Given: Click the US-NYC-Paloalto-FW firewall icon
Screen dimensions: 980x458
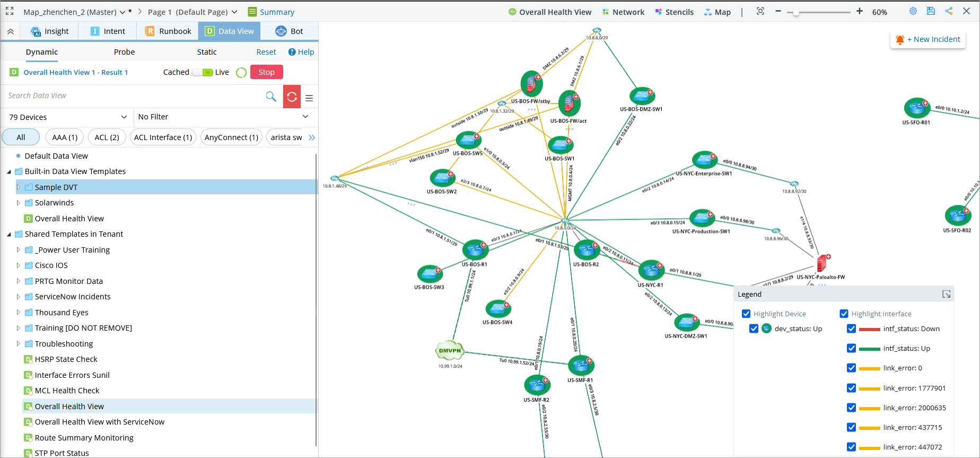Looking at the screenshot, I should point(822,263).
